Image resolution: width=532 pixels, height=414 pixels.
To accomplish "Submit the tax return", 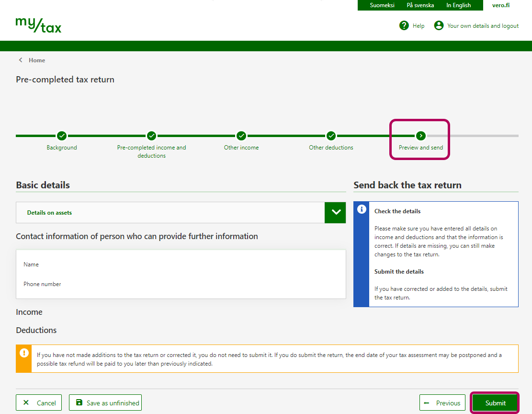I will tap(495, 403).
